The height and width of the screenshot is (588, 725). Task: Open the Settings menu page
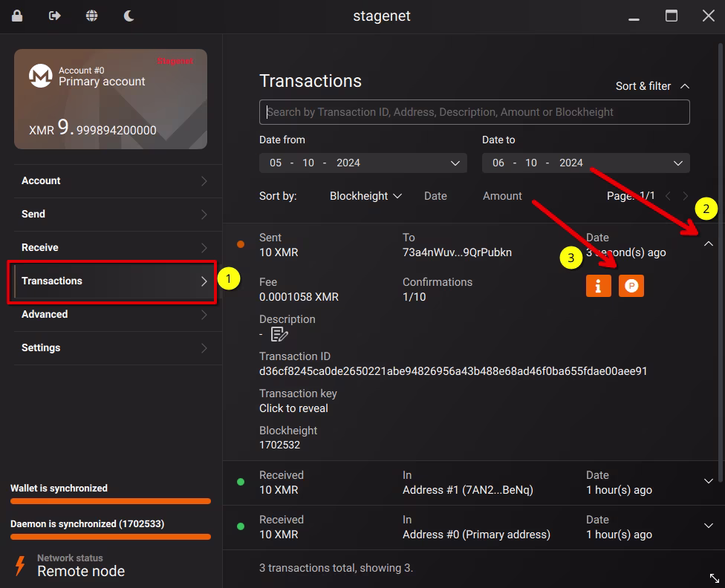click(111, 347)
